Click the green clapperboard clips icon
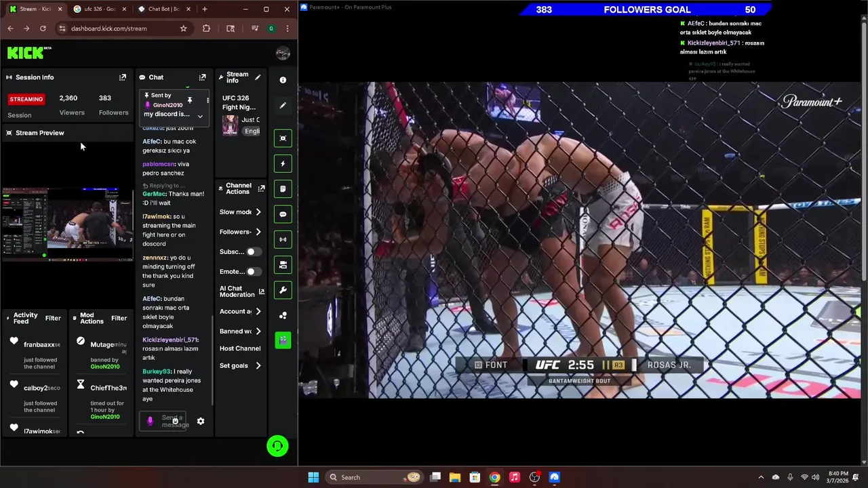The image size is (868, 488). pyautogui.click(x=283, y=340)
